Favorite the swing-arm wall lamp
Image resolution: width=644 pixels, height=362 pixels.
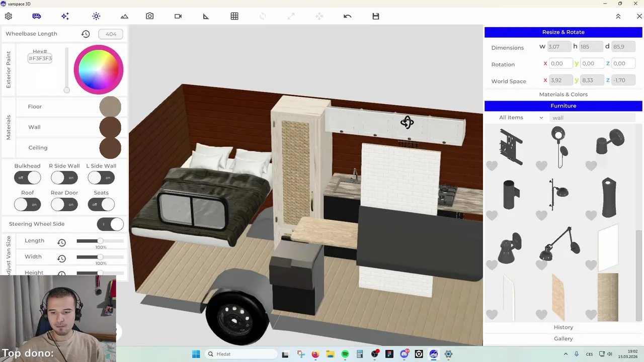(x=541, y=265)
